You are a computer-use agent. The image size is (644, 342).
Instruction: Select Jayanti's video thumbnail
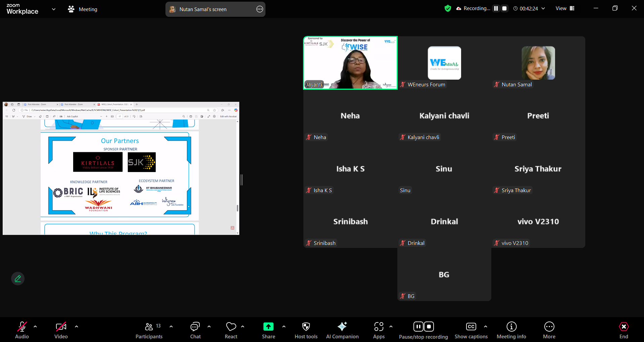point(350,63)
